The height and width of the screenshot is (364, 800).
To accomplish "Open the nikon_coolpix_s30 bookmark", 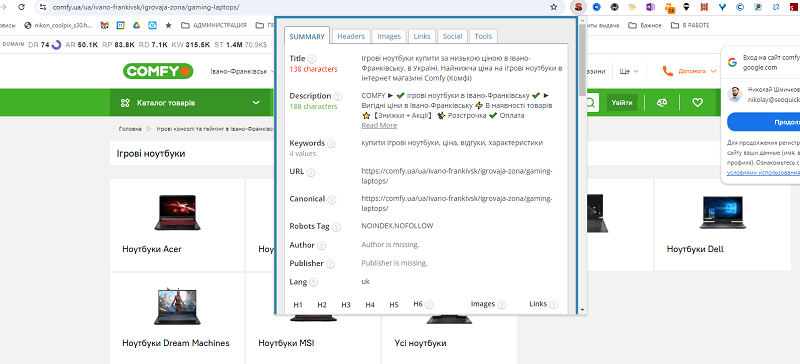I will 58,25.
